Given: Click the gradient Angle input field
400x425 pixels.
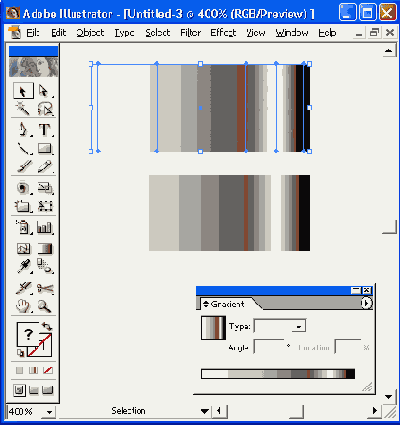Looking at the screenshot, I should click(269, 347).
